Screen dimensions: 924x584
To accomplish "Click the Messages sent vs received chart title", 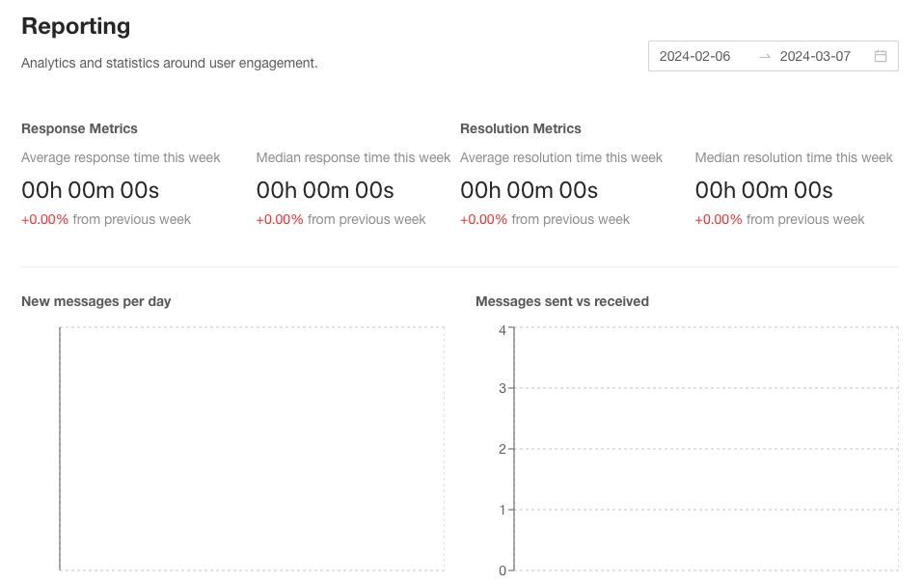I will tap(562, 301).
